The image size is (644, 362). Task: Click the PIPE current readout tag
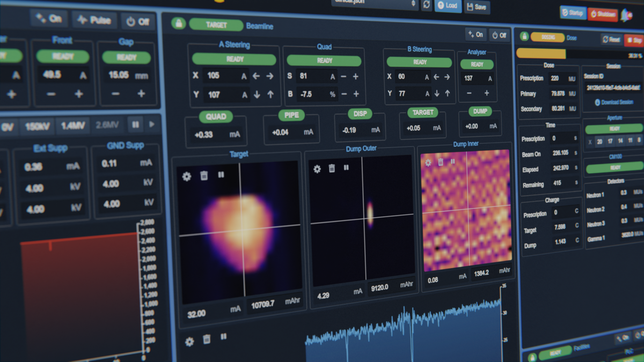291,115
